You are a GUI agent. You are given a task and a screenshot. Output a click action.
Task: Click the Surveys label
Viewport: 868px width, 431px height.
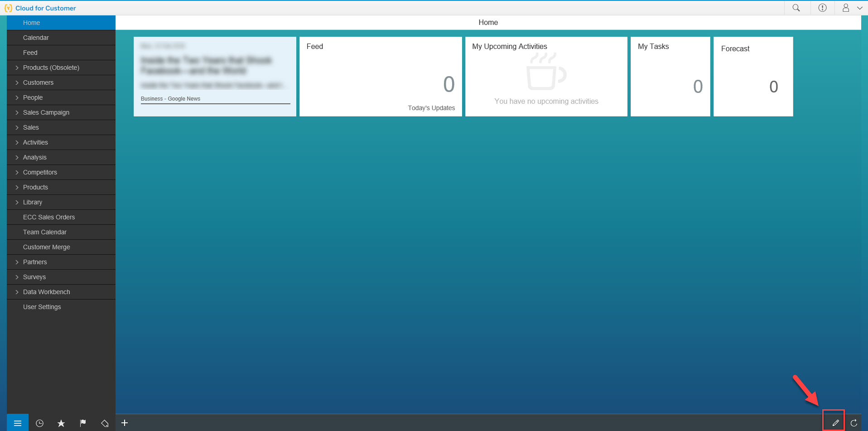click(x=34, y=277)
